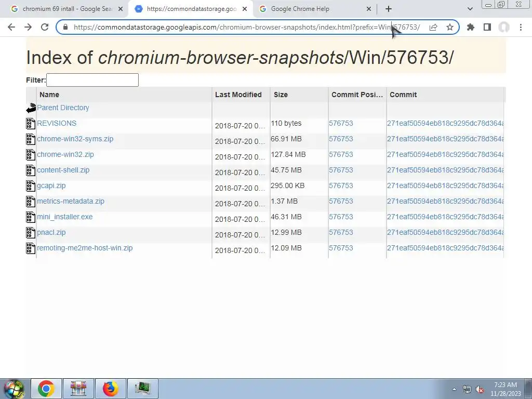
Task: Open commit hash link in pnacl.zip row
Action: [445, 232]
